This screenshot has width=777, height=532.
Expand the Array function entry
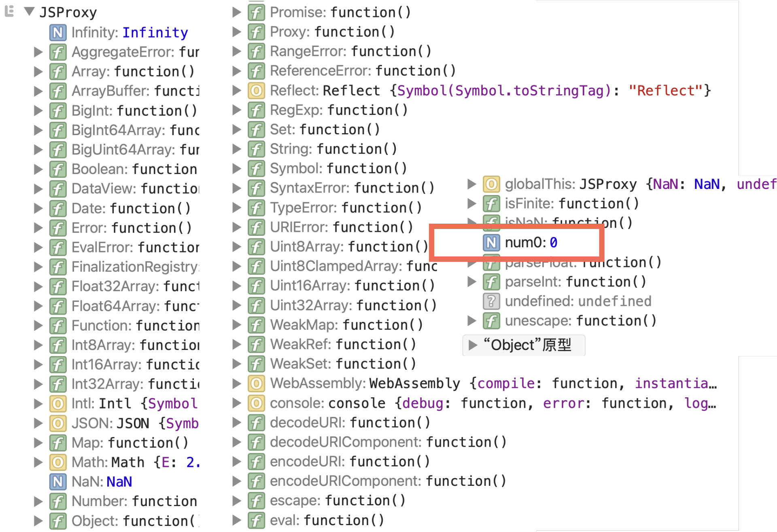pos(38,72)
